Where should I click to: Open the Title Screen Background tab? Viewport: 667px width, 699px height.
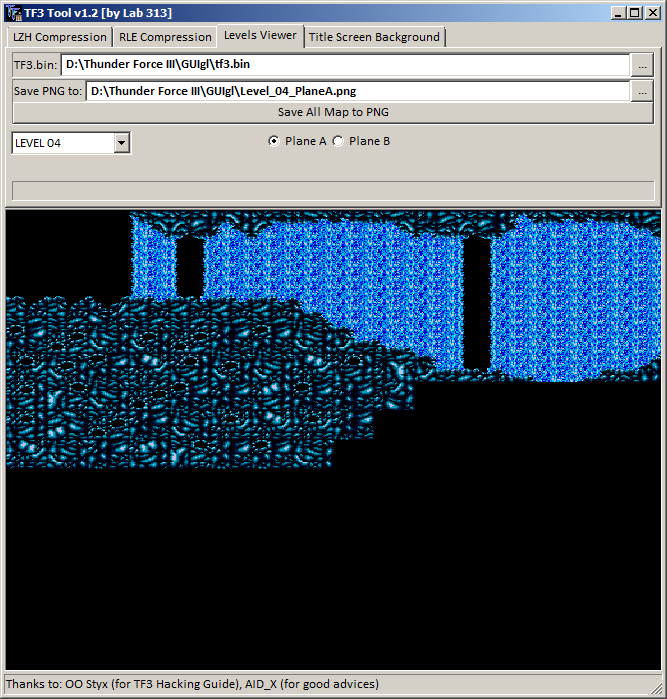pos(374,37)
